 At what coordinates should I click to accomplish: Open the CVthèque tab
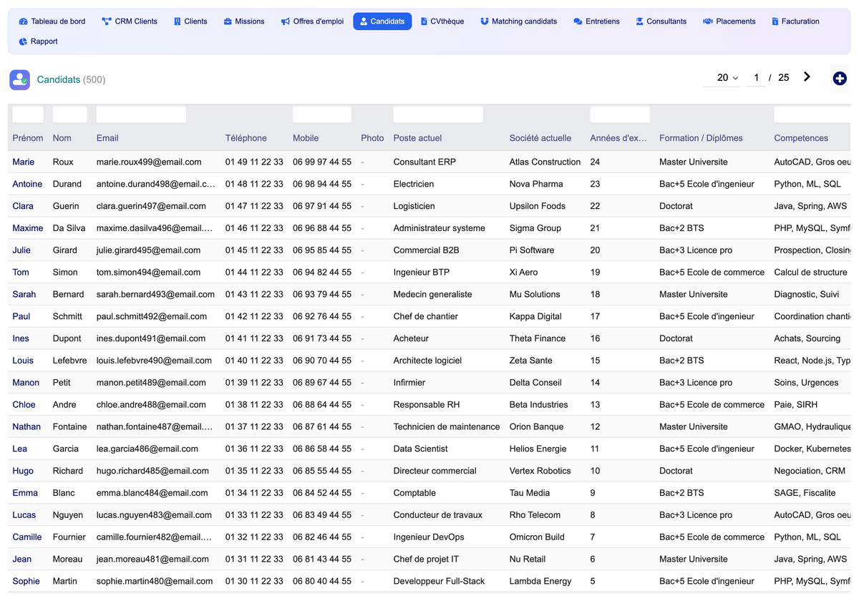442,21
